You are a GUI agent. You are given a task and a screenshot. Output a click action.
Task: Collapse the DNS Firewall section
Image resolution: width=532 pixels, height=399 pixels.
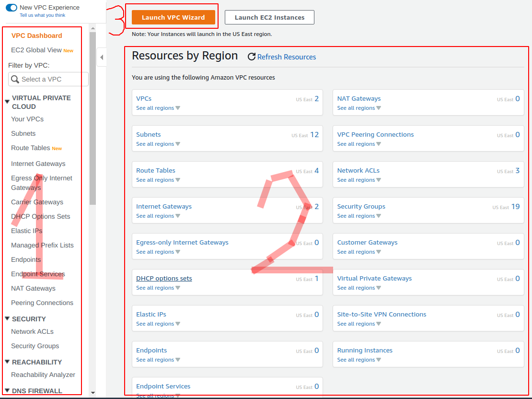point(7,390)
